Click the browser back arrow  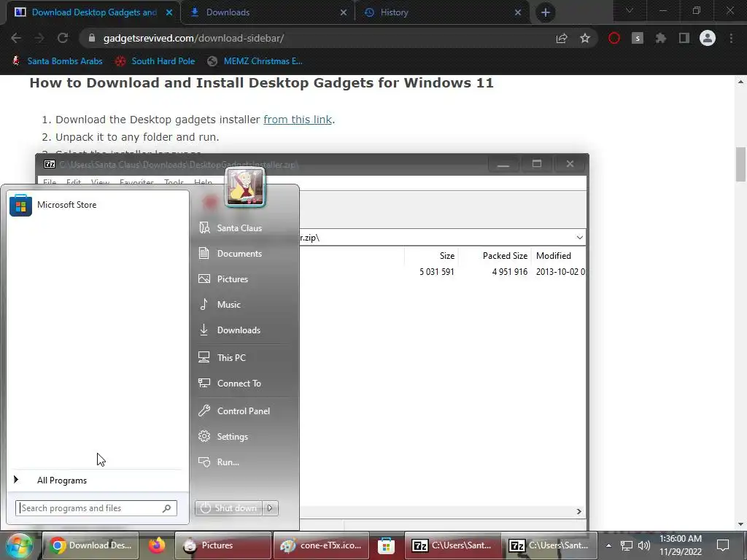[x=16, y=38]
